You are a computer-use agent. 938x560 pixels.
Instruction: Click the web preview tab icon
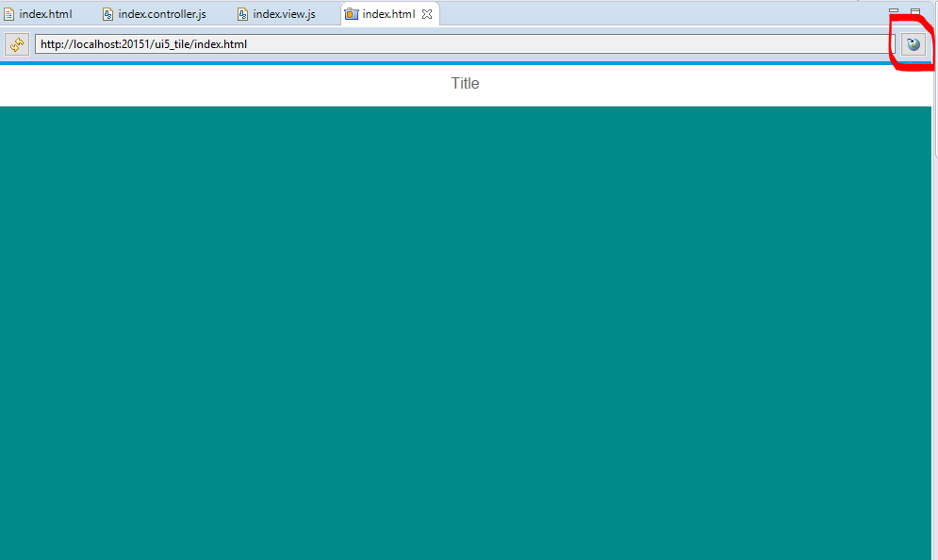click(352, 14)
